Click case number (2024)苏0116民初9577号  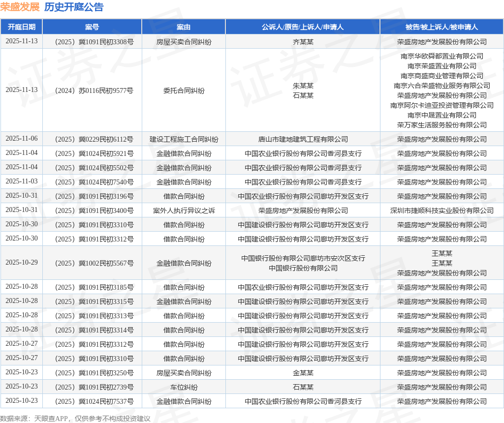(94, 91)
